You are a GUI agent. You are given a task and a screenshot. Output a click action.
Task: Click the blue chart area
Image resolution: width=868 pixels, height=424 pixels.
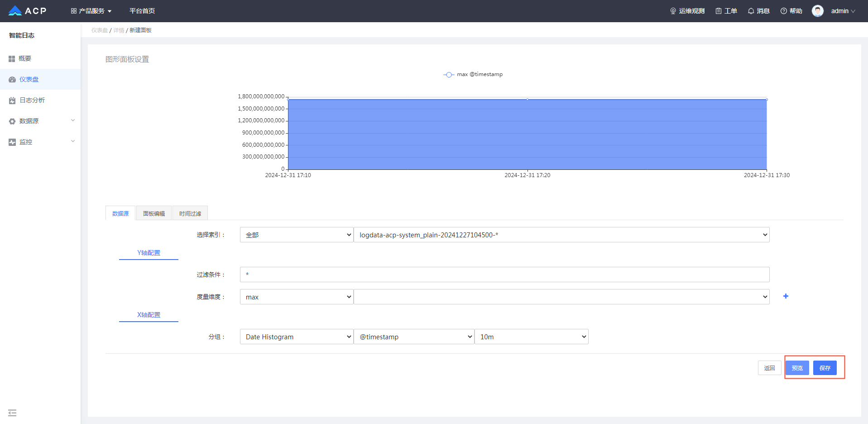528,135
